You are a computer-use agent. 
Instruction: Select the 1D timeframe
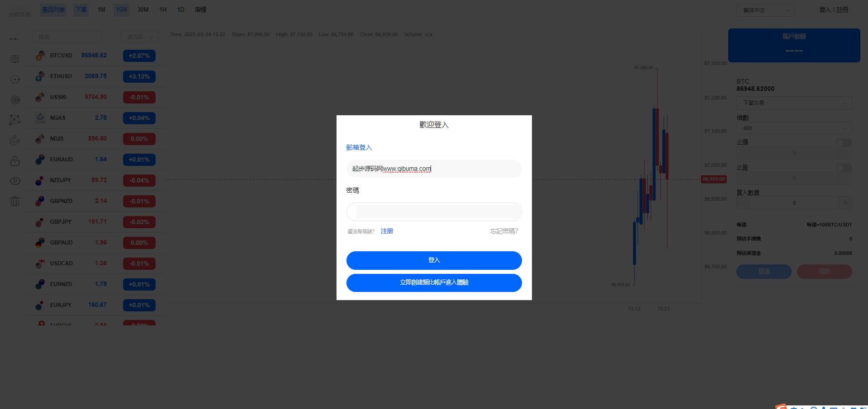click(180, 10)
